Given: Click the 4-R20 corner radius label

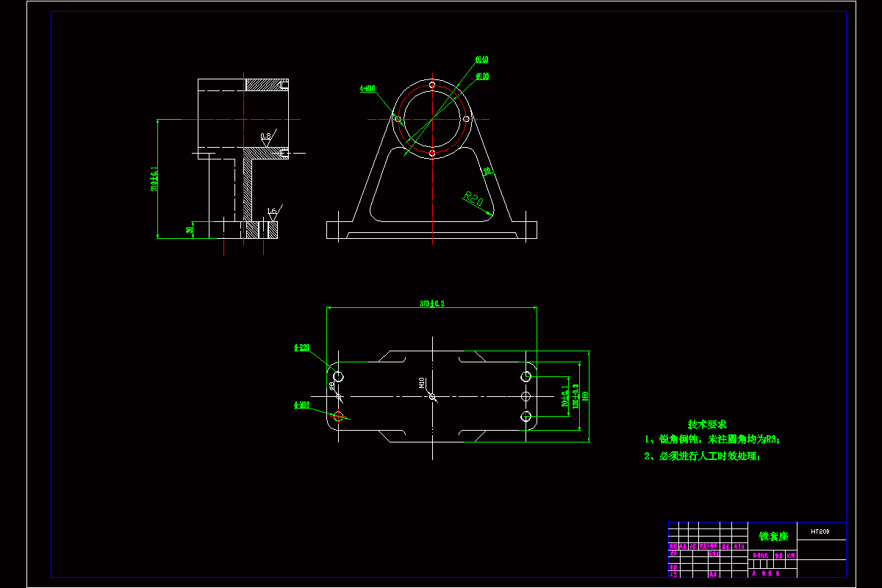Looking at the screenshot, I should (x=301, y=347).
